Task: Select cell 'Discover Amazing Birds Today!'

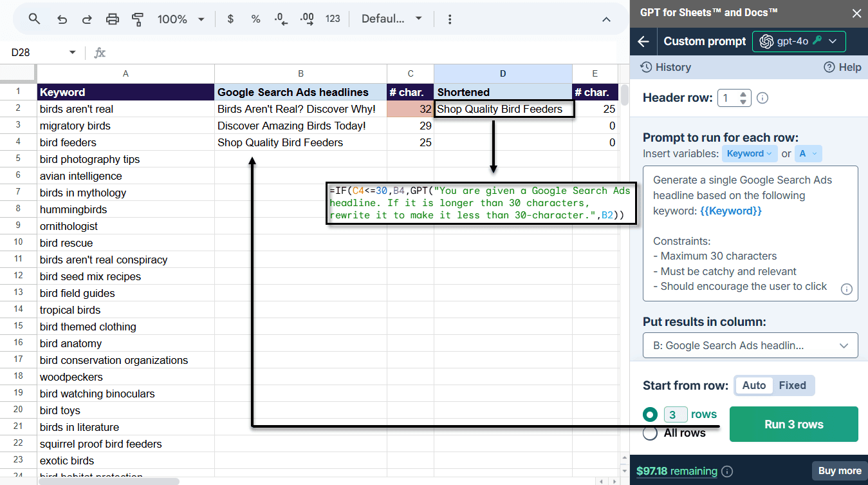Action: [x=300, y=126]
